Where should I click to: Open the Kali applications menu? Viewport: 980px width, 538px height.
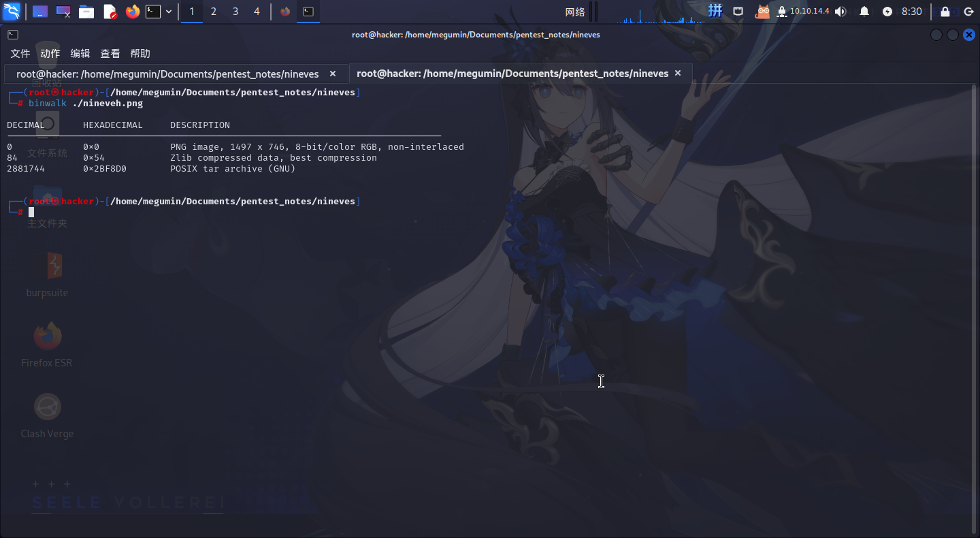pos(12,11)
